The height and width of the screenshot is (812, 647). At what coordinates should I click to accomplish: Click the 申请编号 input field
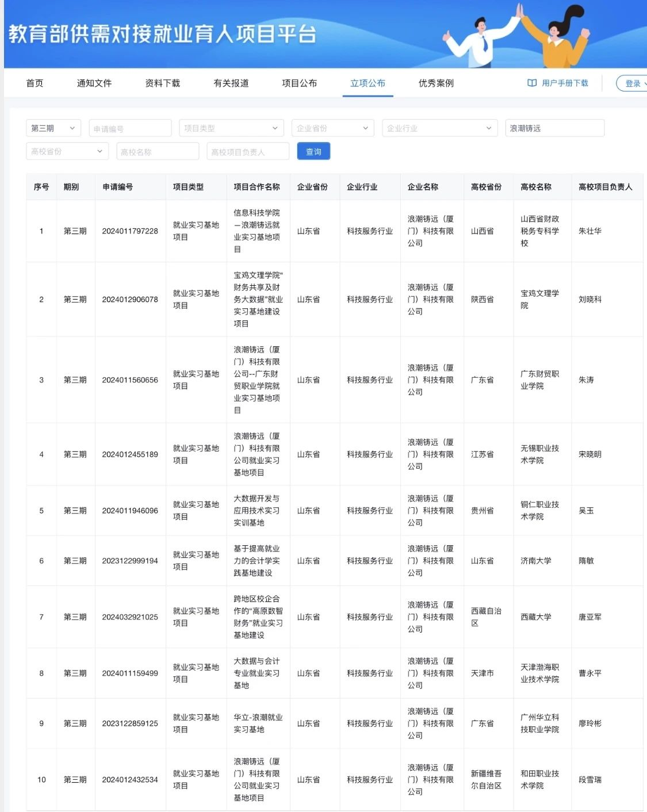(x=131, y=128)
